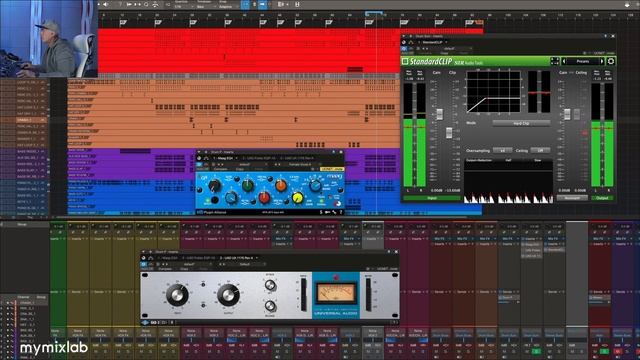Go to next StandardCLIP preset arrow

coord(602,61)
